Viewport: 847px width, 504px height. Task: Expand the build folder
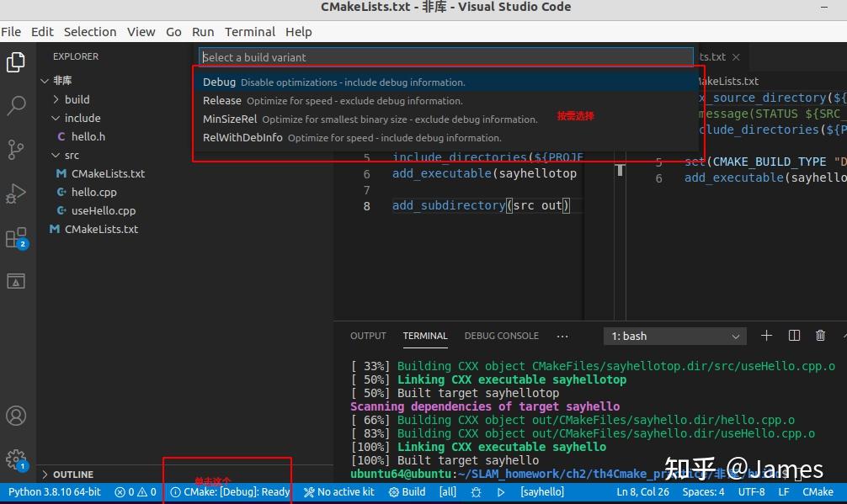pyautogui.click(x=77, y=99)
